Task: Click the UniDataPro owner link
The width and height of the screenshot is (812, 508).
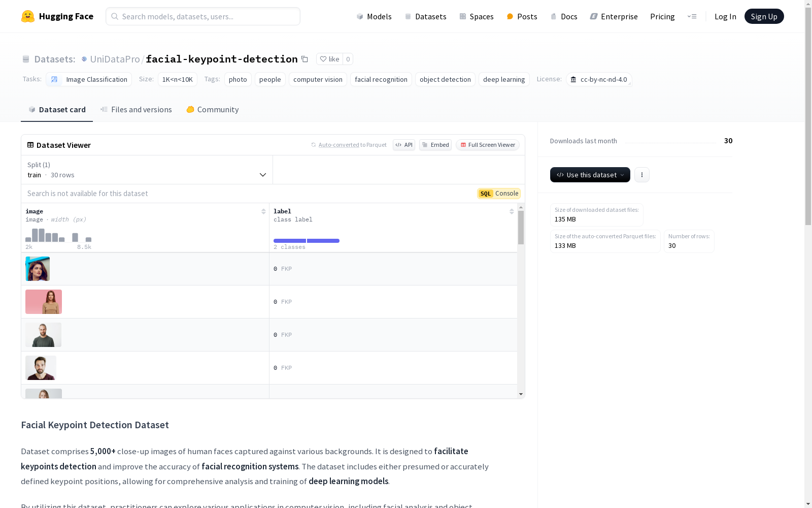Action: point(115,59)
